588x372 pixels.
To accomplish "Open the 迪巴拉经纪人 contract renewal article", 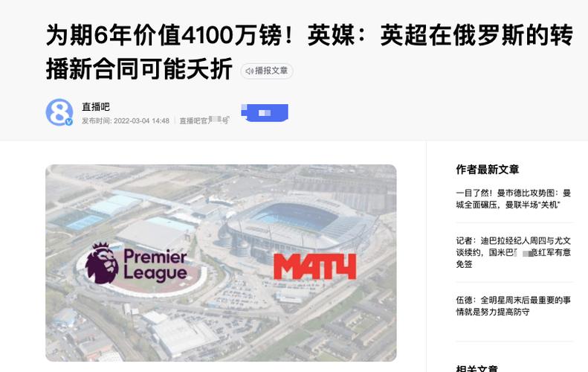I will click(x=514, y=252).
